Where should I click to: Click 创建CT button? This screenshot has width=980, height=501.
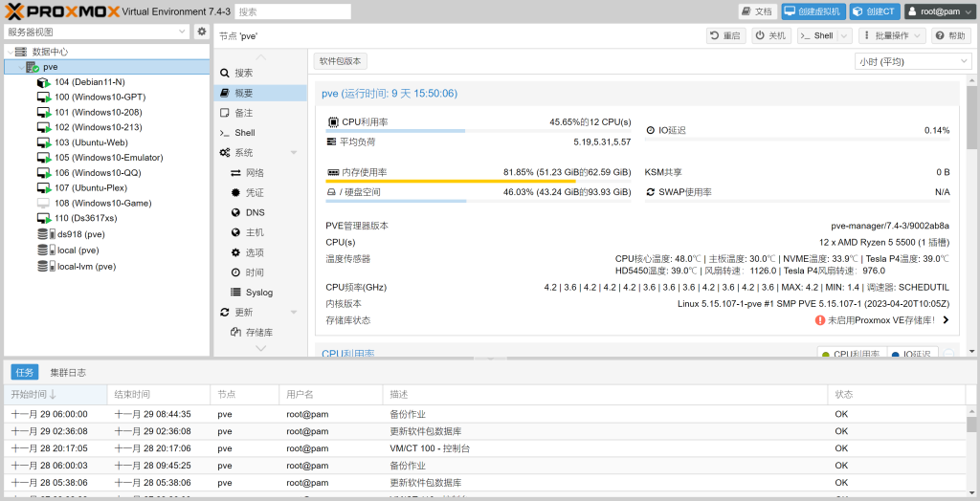tap(875, 11)
